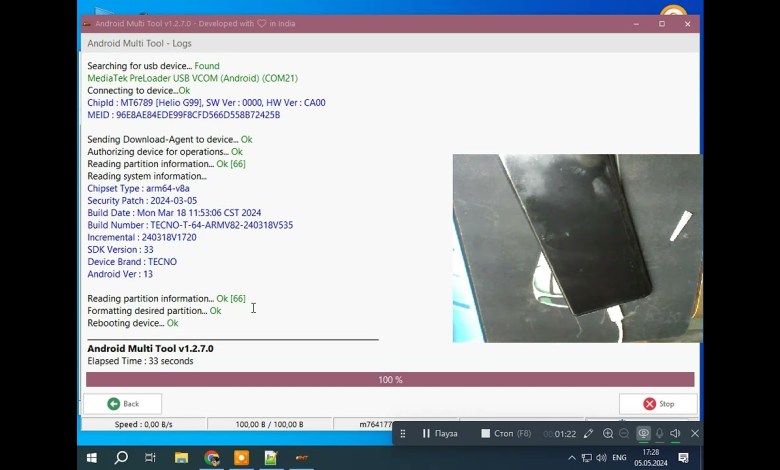
Task: Click the 'MEID : 96E8AE84...' line
Action: pos(184,115)
